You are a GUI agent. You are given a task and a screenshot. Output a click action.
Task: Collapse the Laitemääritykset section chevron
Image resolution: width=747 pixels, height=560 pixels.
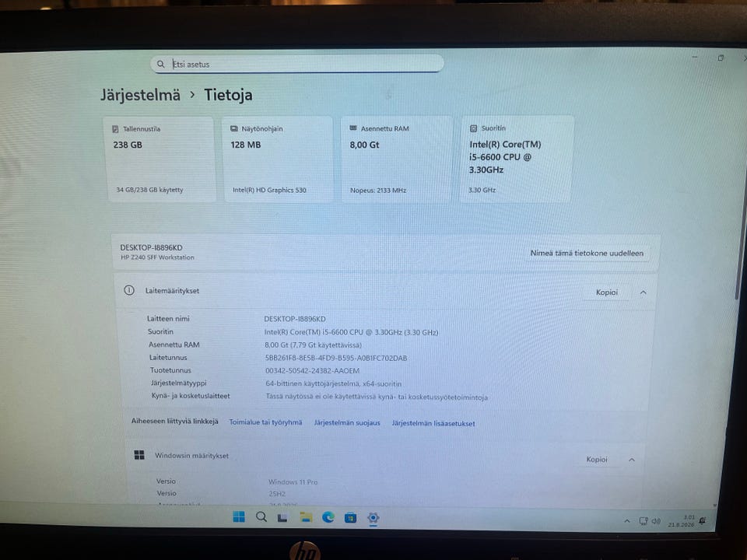[644, 292]
